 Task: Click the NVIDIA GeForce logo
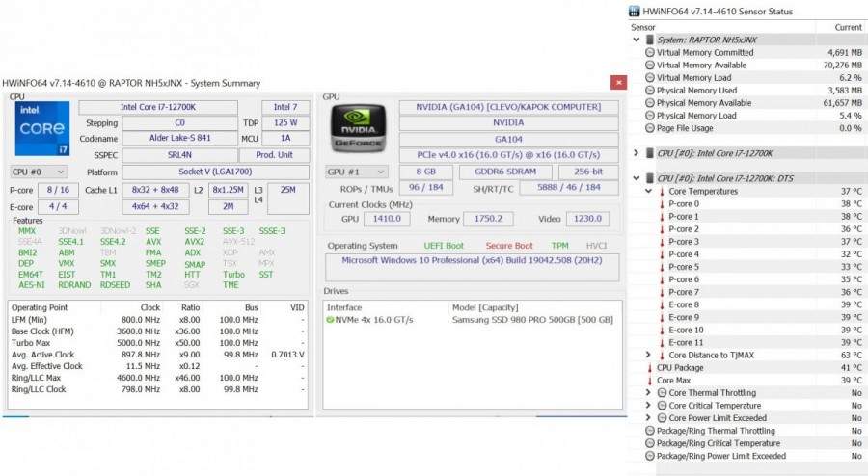tap(358, 128)
